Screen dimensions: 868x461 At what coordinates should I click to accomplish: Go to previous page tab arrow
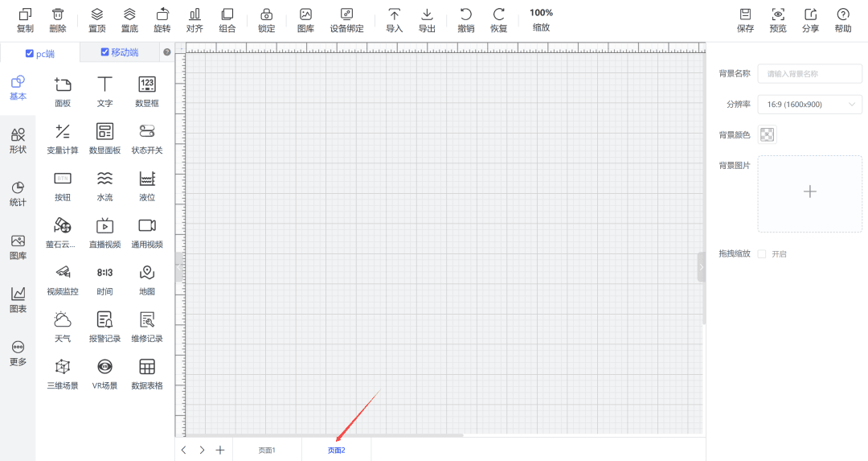(184, 450)
